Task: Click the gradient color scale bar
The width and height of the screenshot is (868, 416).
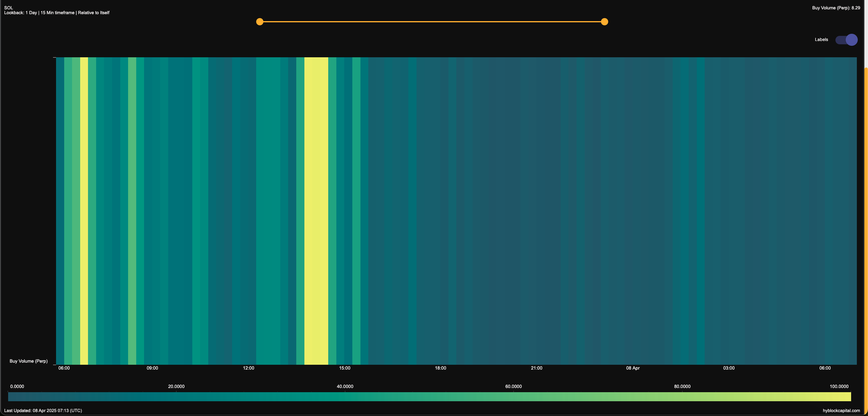Action: coord(429,396)
